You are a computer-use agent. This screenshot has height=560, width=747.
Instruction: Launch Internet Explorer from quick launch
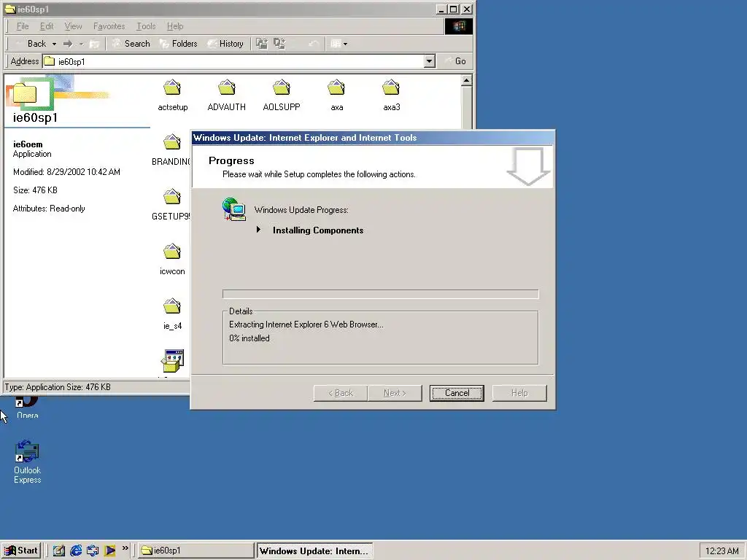pos(76,551)
